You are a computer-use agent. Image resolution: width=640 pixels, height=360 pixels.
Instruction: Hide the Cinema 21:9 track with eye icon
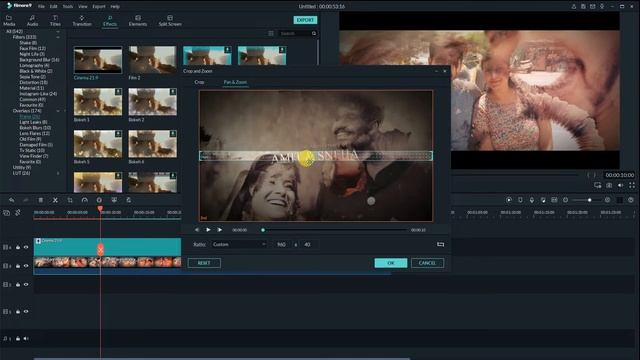26,247
